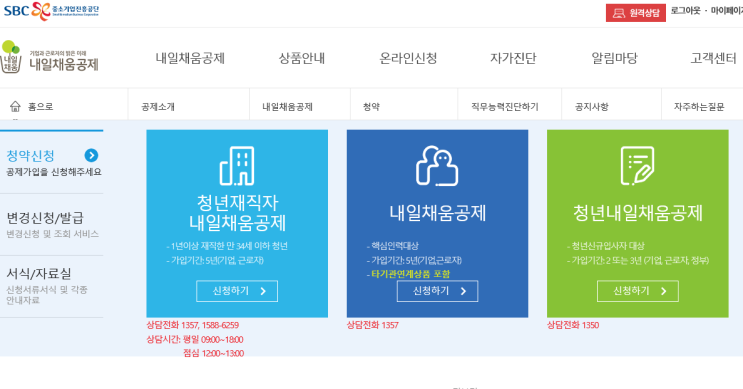This screenshot has height=389, width=743.
Task: Click 핵심인력대상 text on blue card
Action: coord(395,246)
